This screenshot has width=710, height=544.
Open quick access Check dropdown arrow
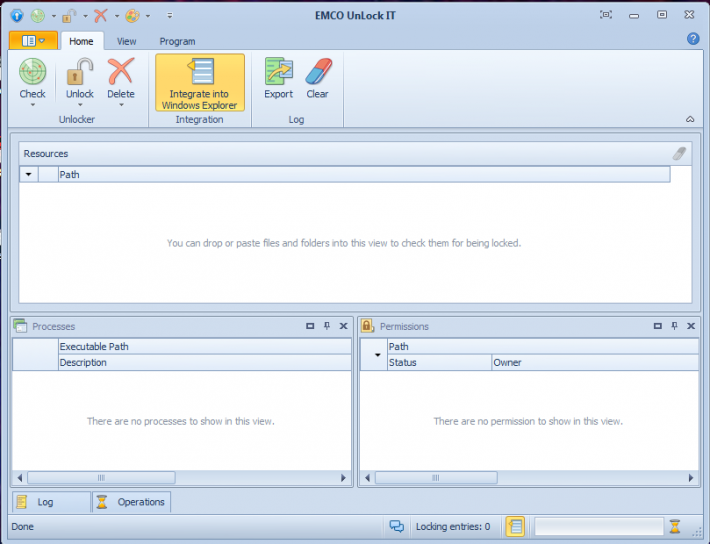(53, 16)
